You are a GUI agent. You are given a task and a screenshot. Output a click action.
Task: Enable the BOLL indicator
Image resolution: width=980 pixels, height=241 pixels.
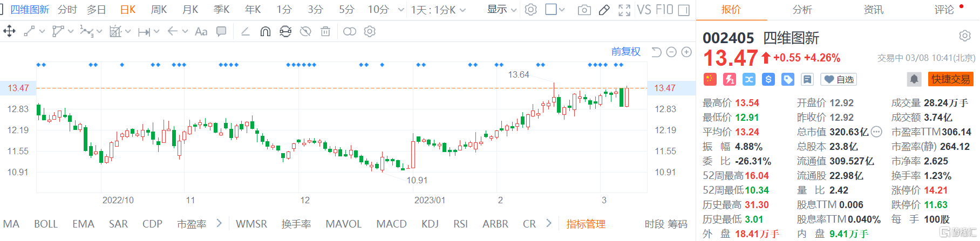click(46, 224)
